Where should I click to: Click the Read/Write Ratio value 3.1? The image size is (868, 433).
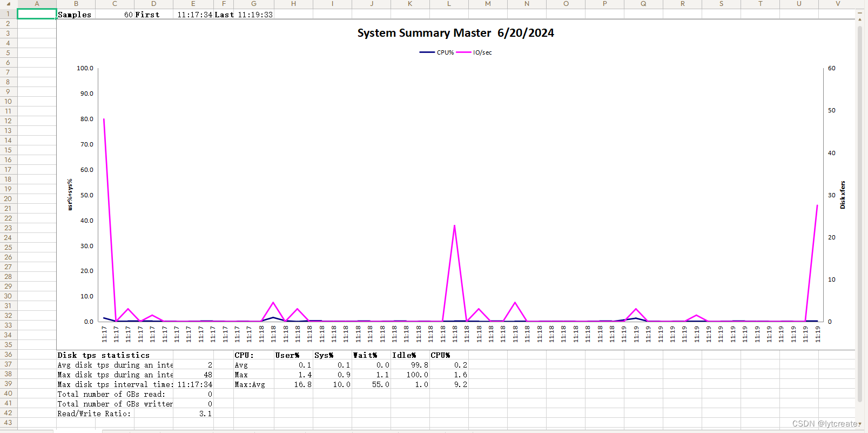[193, 414]
